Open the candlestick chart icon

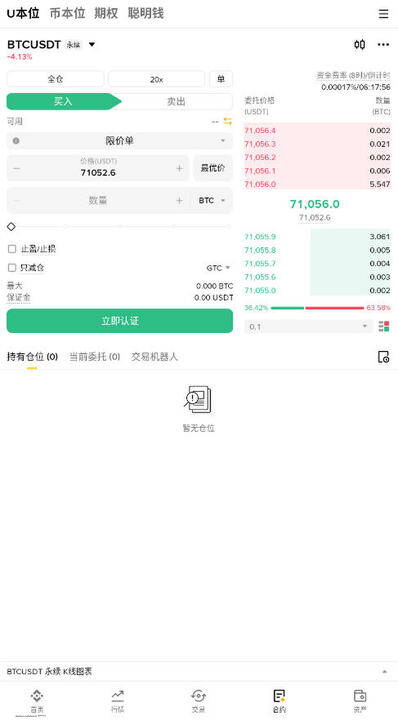point(359,45)
